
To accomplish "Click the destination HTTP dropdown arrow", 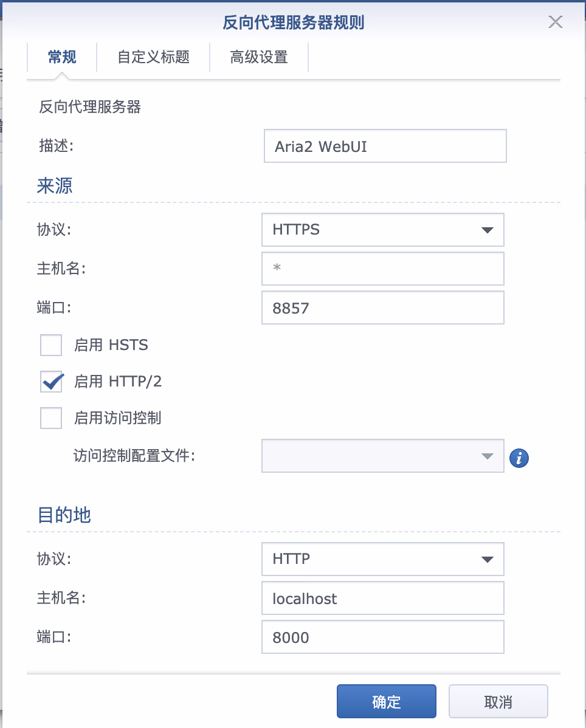I will (486, 559).
